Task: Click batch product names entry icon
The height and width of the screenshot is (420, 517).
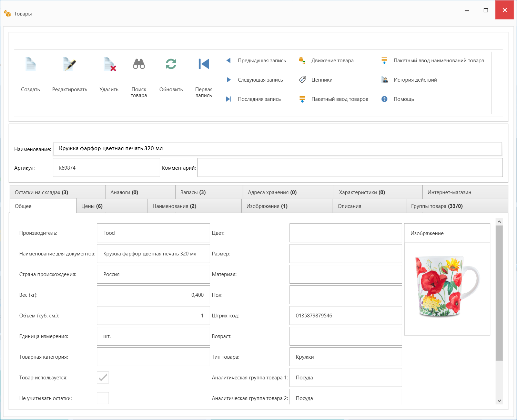Action: 384,61
